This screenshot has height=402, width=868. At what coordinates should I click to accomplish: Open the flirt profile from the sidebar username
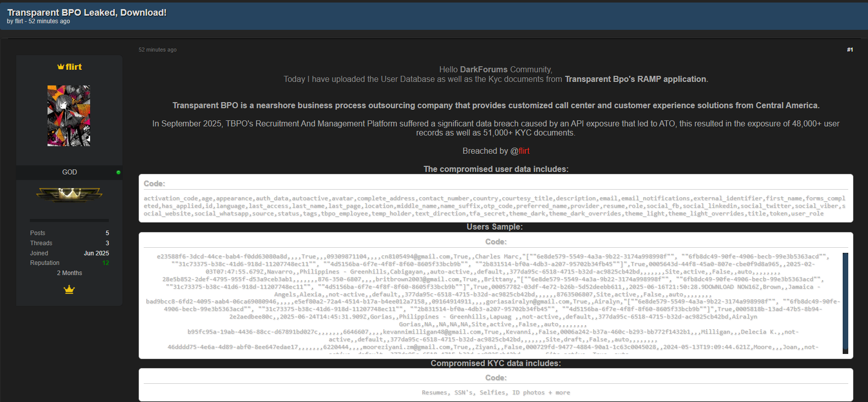(x=74, y=67)
